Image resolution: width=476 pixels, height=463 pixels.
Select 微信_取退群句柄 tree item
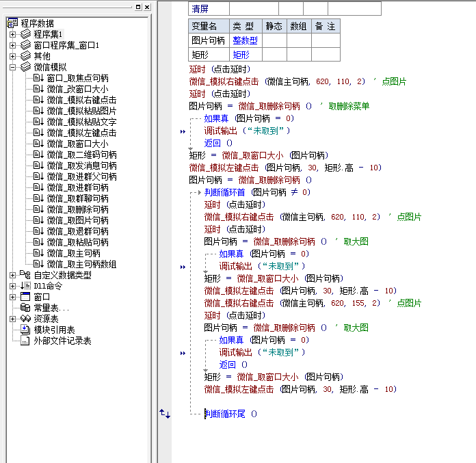pos(78,231)
